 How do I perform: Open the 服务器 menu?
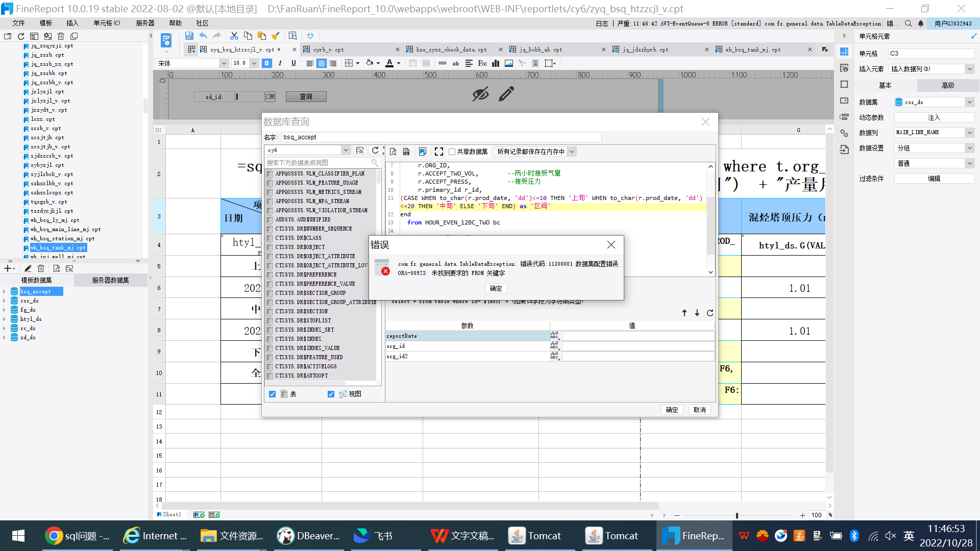tap(145, 23)
